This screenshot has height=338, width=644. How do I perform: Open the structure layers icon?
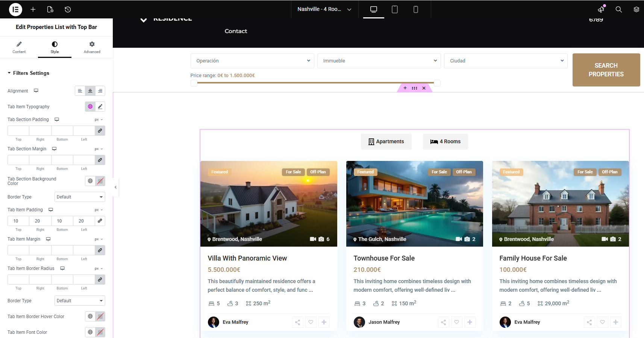pos(636,9)
